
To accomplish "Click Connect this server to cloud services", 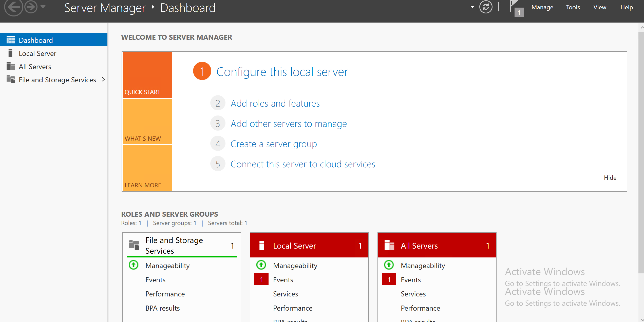I will [x=302, y=164].
